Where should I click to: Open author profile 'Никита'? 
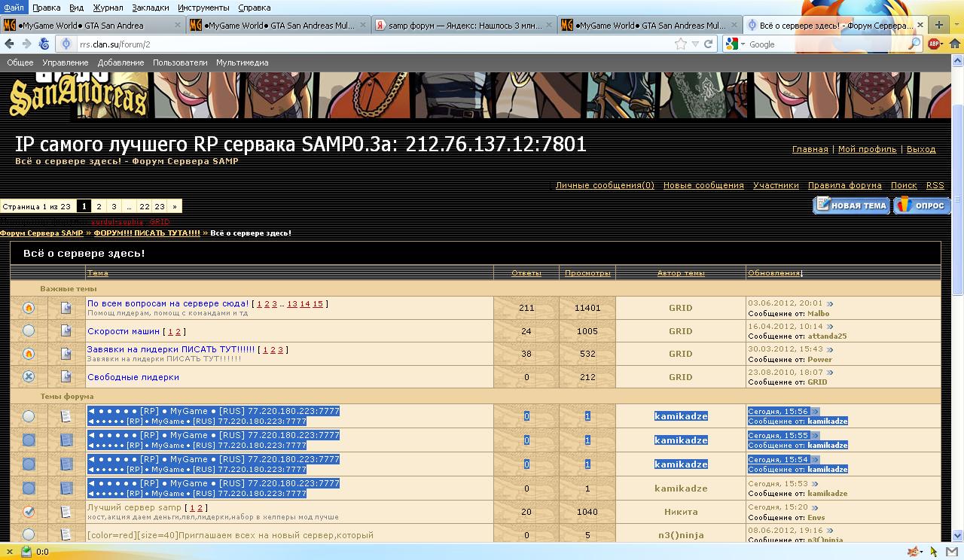[681, 512]
